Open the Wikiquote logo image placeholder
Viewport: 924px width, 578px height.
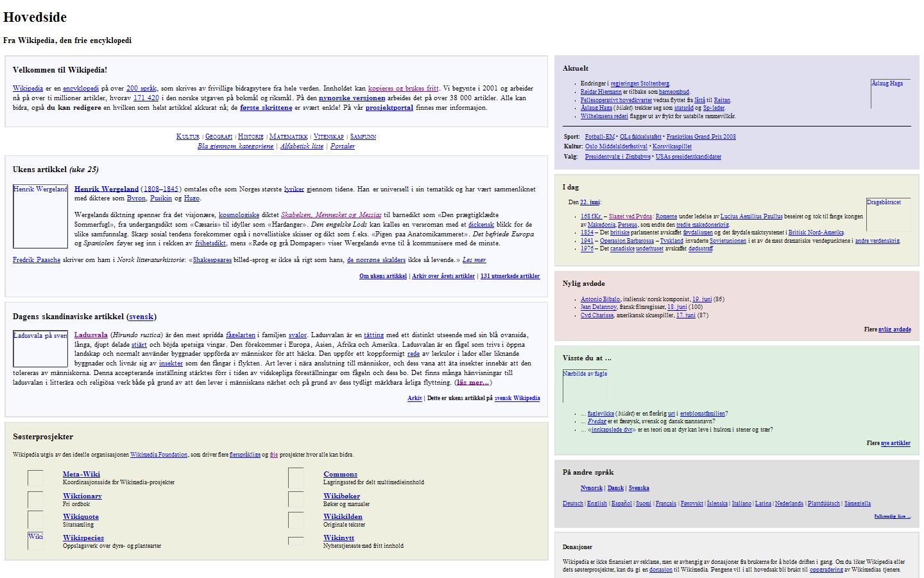tap(35, 520)
